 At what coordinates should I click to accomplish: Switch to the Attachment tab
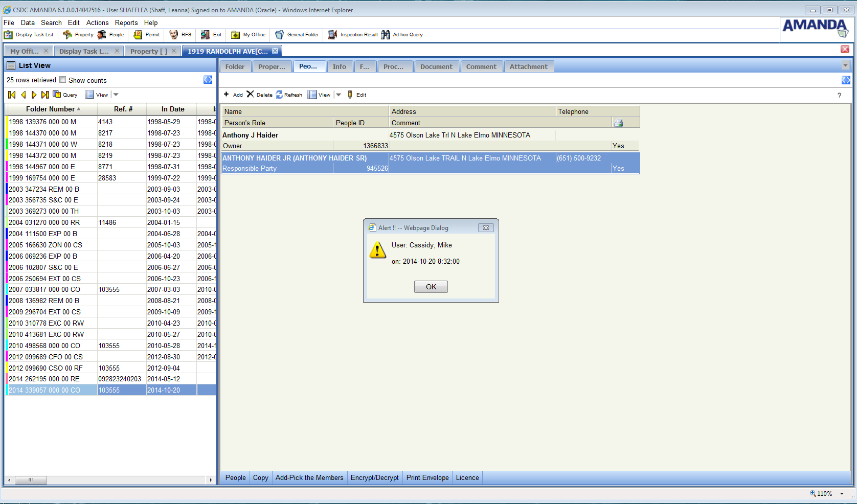(528, 66)
